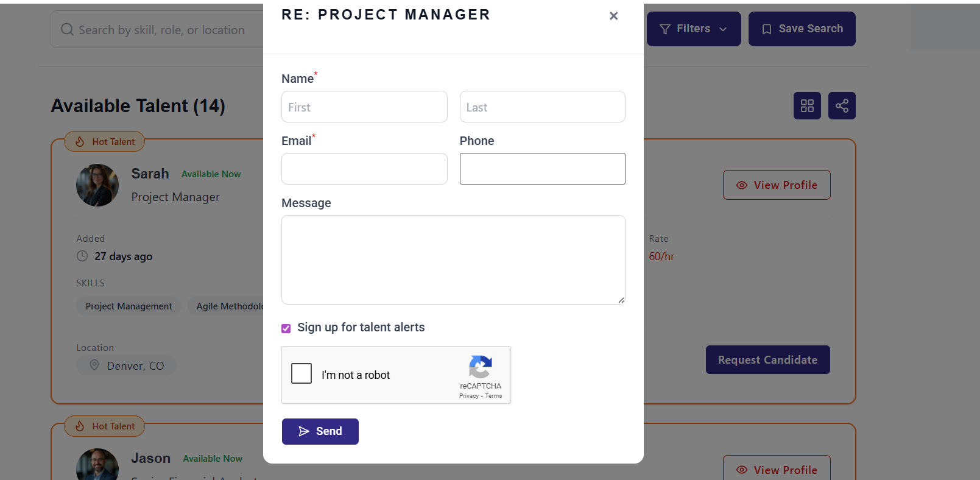Switch to grid view layout icon

(807, 106)
